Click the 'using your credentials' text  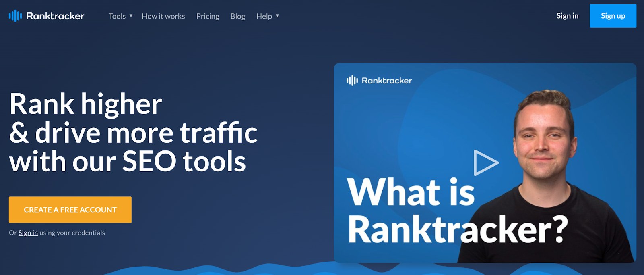pyautogui.click(x=72, y=233)
